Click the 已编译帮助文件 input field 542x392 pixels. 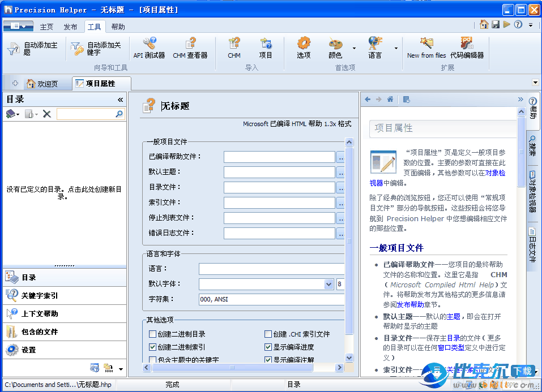[279, 157]
